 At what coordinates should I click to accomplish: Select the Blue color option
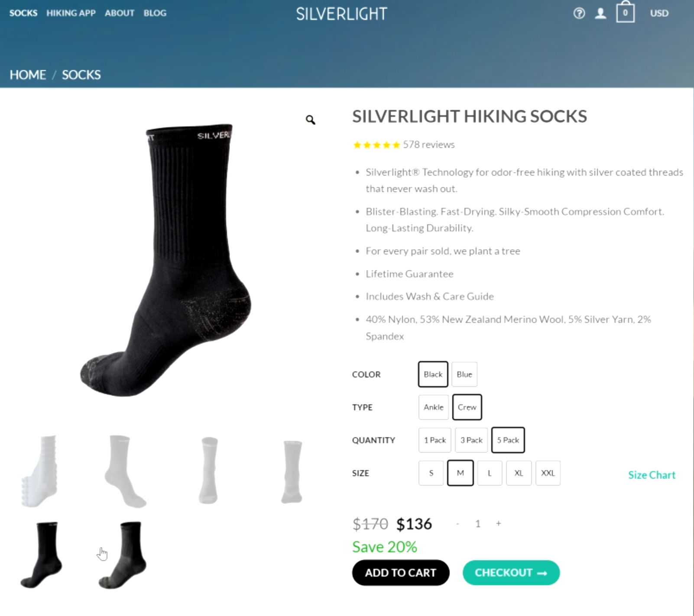coord(464,374)
